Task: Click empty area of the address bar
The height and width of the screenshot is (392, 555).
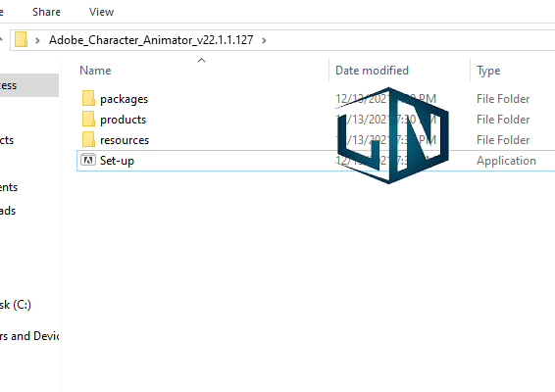Action: pos(407,40)
